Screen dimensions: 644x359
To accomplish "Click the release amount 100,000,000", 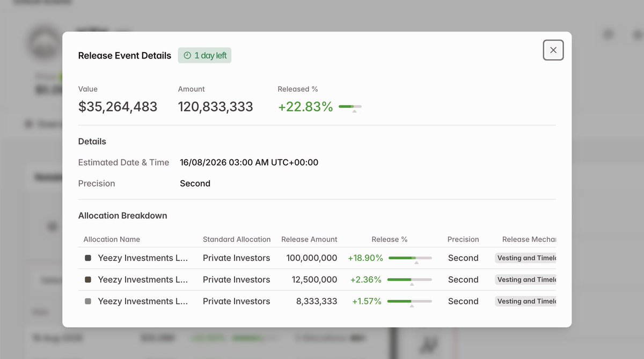I will point(312,258).
